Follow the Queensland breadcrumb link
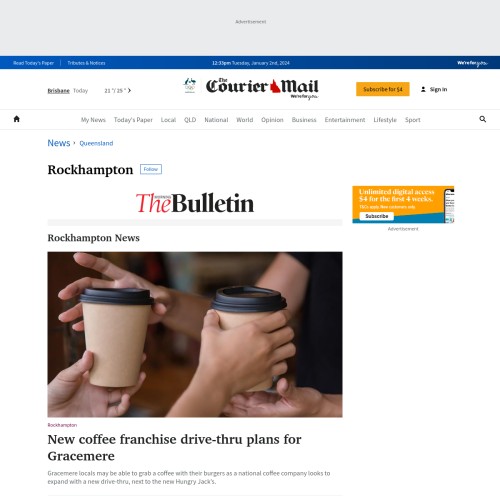The height and width of the screenshot is (500, 500). tap(96, 143)
